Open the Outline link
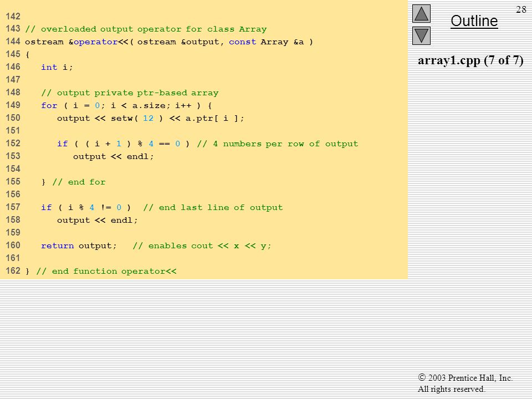 474,21
